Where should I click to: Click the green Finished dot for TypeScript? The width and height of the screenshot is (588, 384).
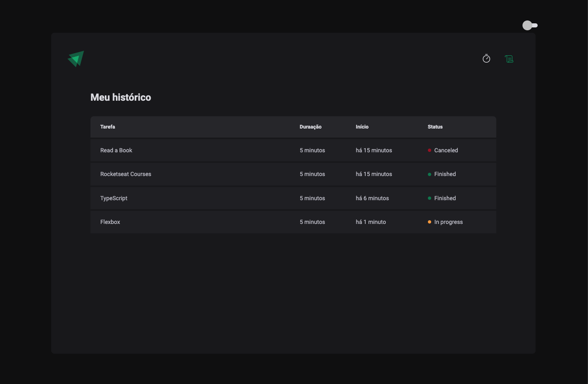pyautogui.click(x=430, y=198)
